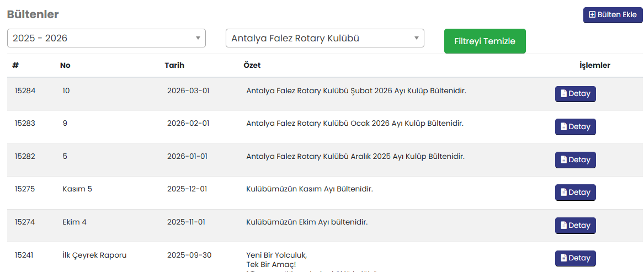Select the Şubat 2026 bulletin summary text
Screen dimensions: 644x272
tap(356, 90)
